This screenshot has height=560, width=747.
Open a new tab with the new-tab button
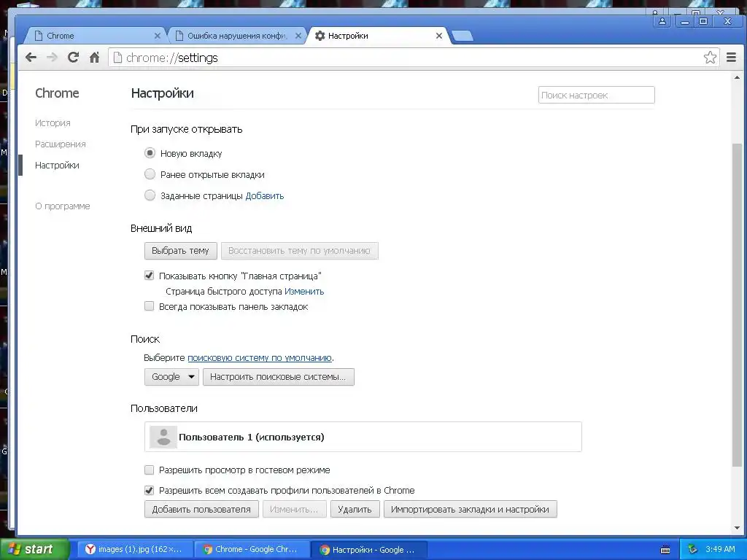[x=462, y=36]
